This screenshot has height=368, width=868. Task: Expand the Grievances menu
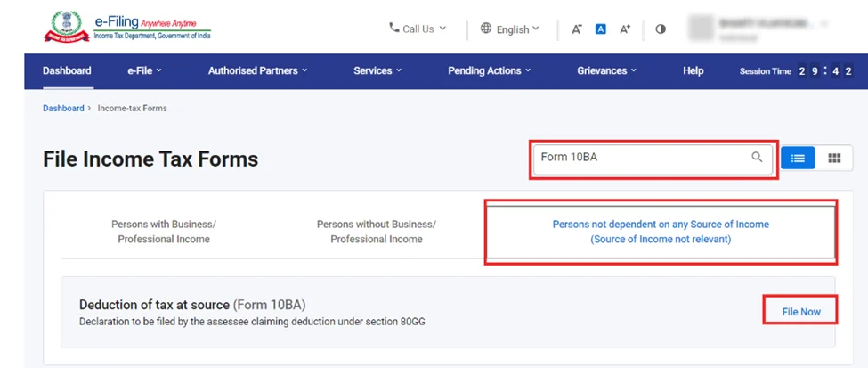[607, 71]
